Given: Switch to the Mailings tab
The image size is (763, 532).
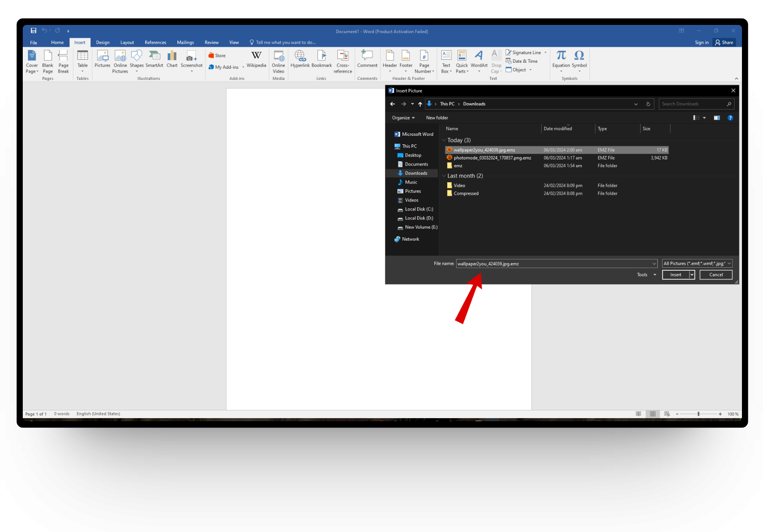Looking at the screenshot, I should click(186, 43).
